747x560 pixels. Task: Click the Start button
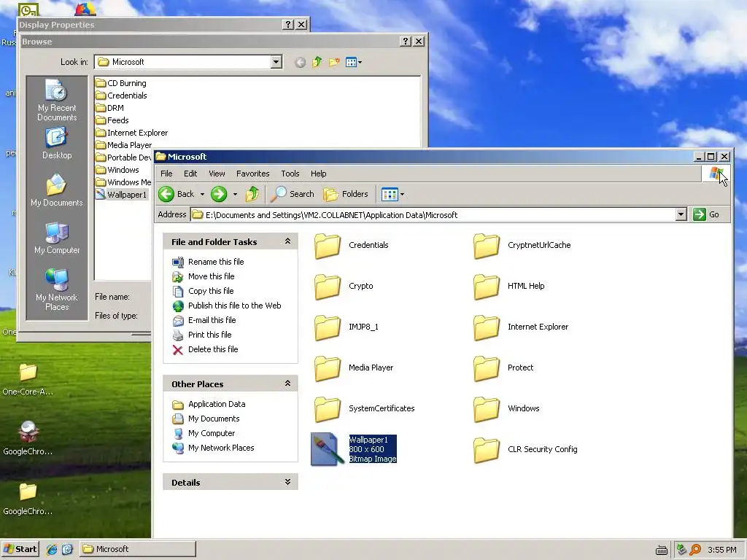tap(20, 549)
